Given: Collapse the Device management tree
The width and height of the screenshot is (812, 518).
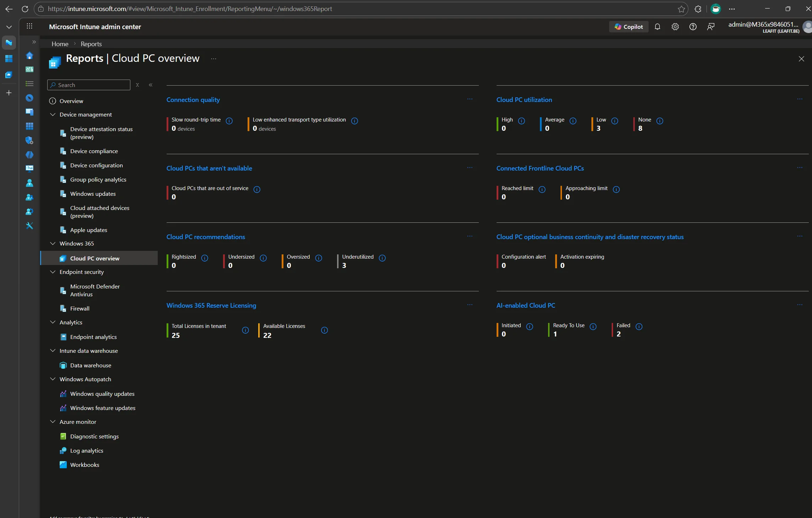Looking at the screenshot, I should pyautogui.click(x=53, y=115).
